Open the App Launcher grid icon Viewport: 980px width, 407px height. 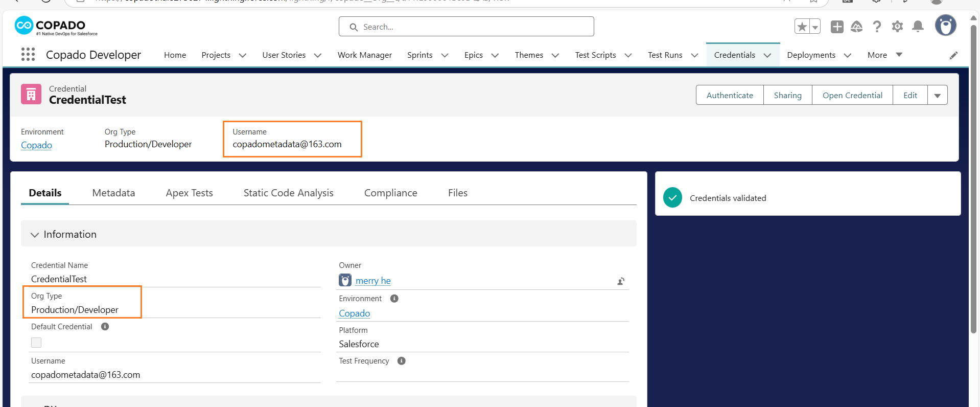pyautogui.click(x=28, y=55)
